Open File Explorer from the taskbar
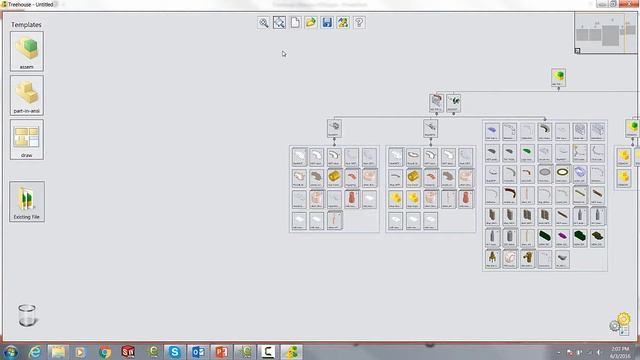The height and width of the screenshot is (360, 640). tap(58, 352)
